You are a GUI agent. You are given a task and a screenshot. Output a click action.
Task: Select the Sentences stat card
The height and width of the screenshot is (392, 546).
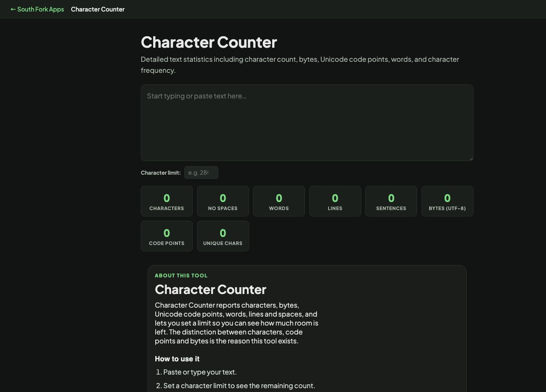391,201
